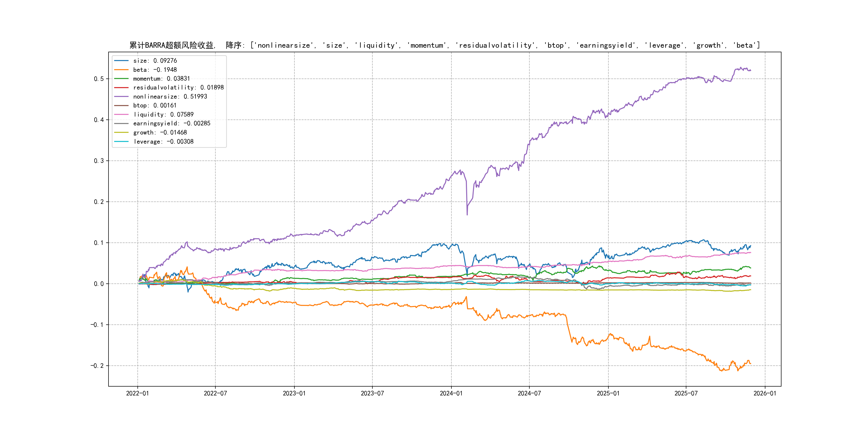
Task: Click the blue size legend line swatch
Action: click(x=121, y=61)
